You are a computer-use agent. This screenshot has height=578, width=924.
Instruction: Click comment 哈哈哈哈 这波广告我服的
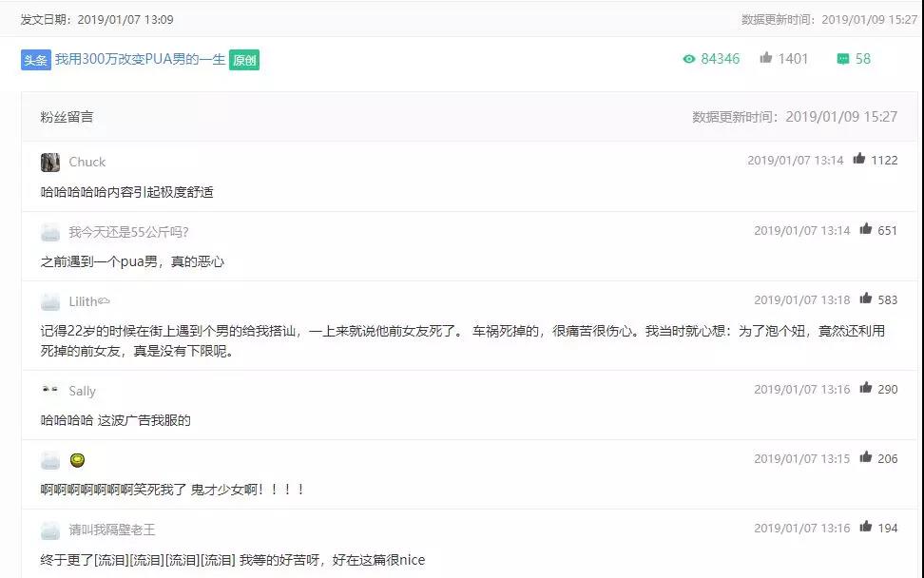[x=116, y=421]
